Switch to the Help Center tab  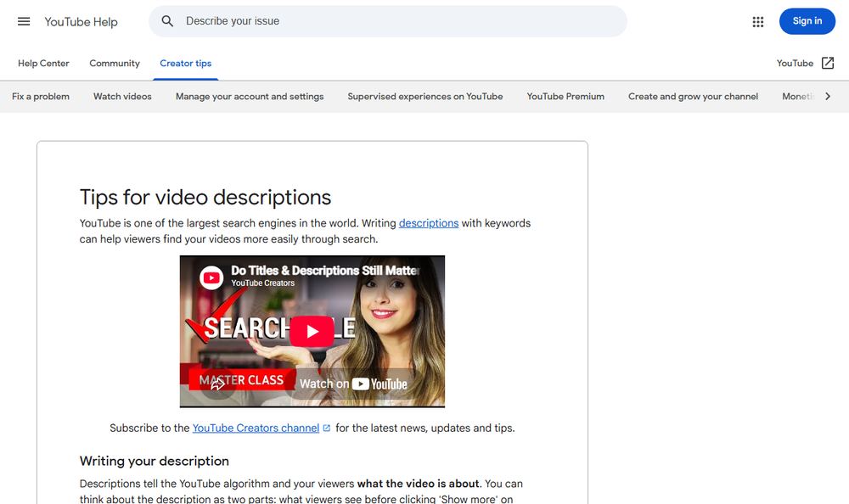[43, 64]
